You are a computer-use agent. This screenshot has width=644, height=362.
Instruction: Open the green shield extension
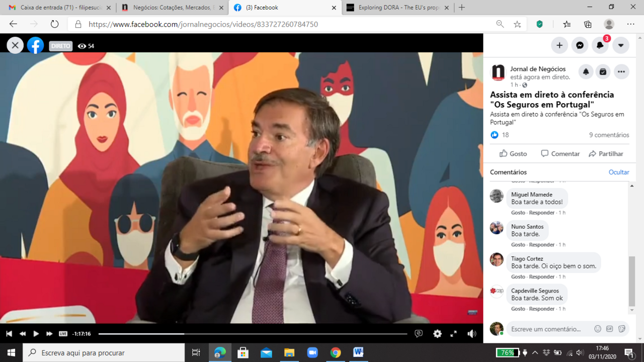pyautogui.click(x=540, y=24)
